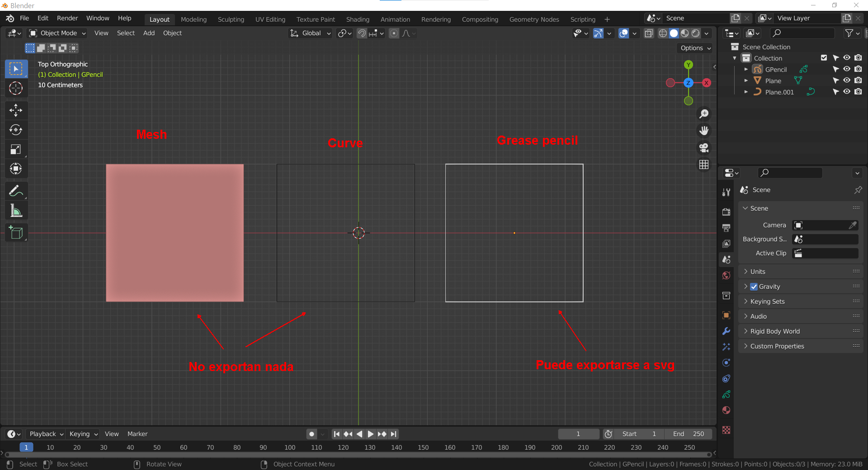Activate the 3D Cursor tool

click(16, 88)
